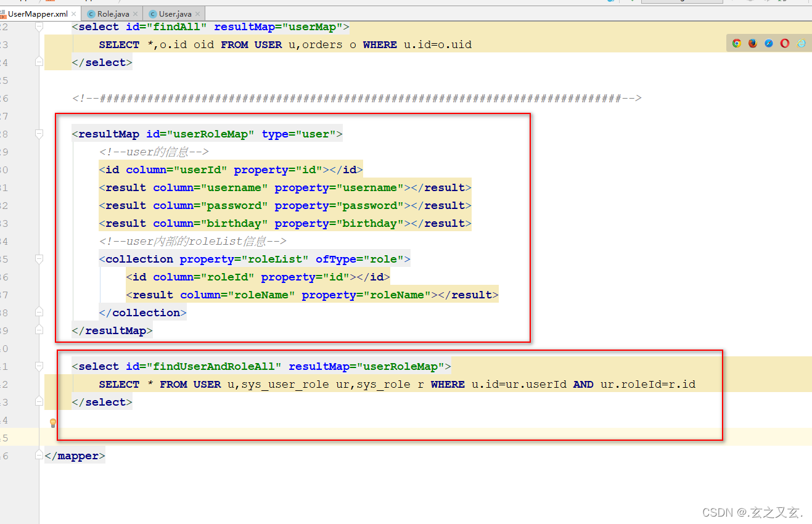This screenshot has height=524, width=812.
Task: Place cursor in select id="findAll" line
Action: 211,27
